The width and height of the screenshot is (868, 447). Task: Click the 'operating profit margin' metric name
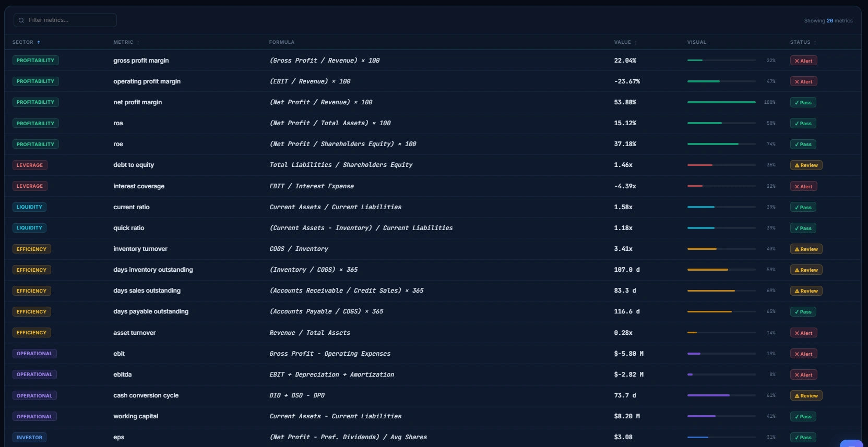click(x=147, y=81)
